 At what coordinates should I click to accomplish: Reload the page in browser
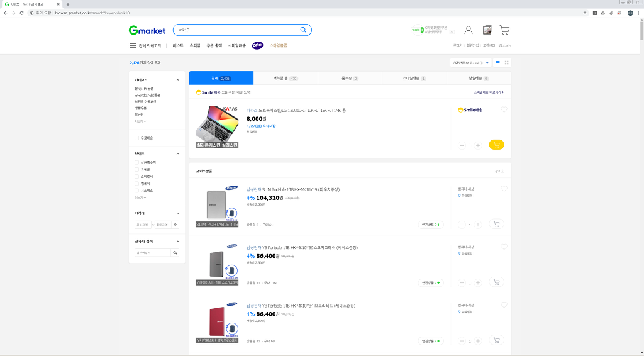pyautogui.click(x=22, y=13)
